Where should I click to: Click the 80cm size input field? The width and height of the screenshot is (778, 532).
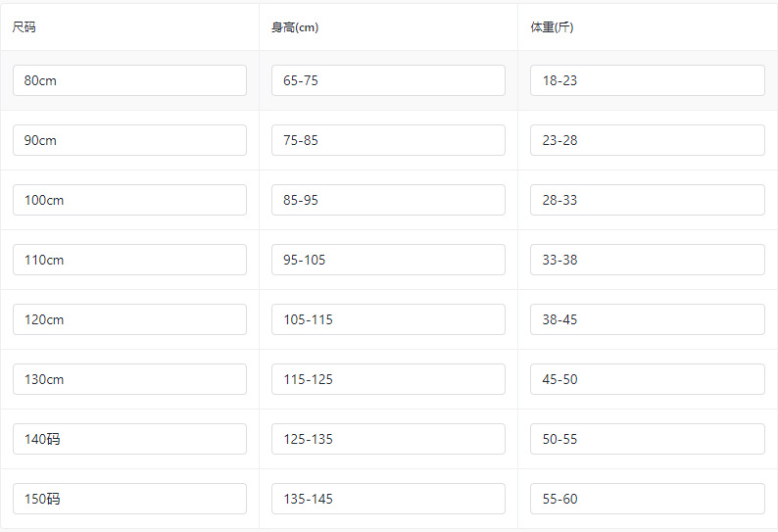(129, 80)
